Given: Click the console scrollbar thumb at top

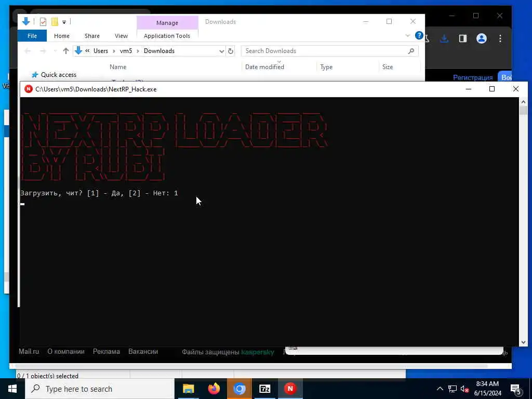Looking at the screenshot, I should tap(523, 111).
